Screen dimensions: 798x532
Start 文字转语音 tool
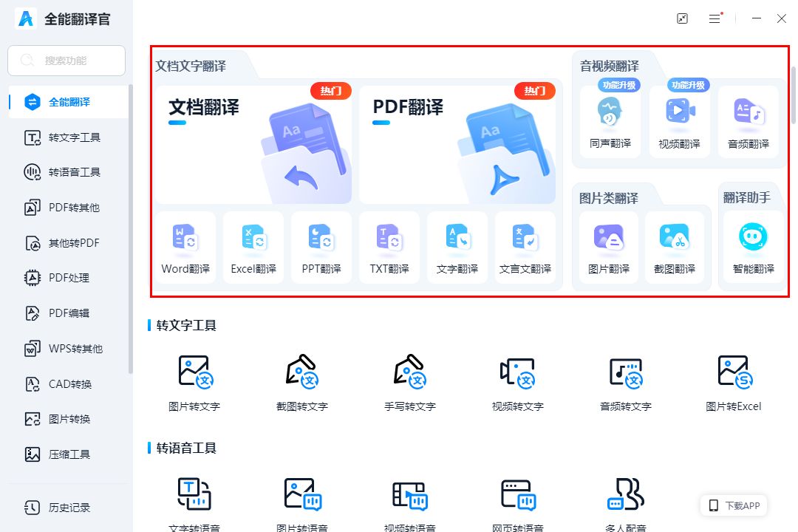point(194,504)
